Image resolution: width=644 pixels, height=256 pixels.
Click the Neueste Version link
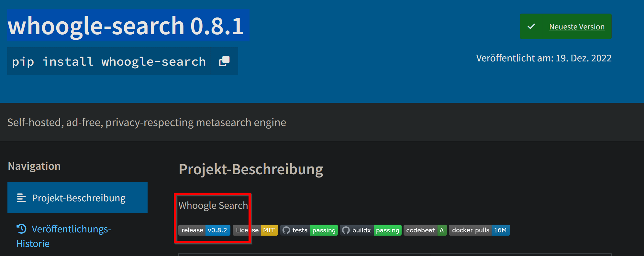point(577,27)
